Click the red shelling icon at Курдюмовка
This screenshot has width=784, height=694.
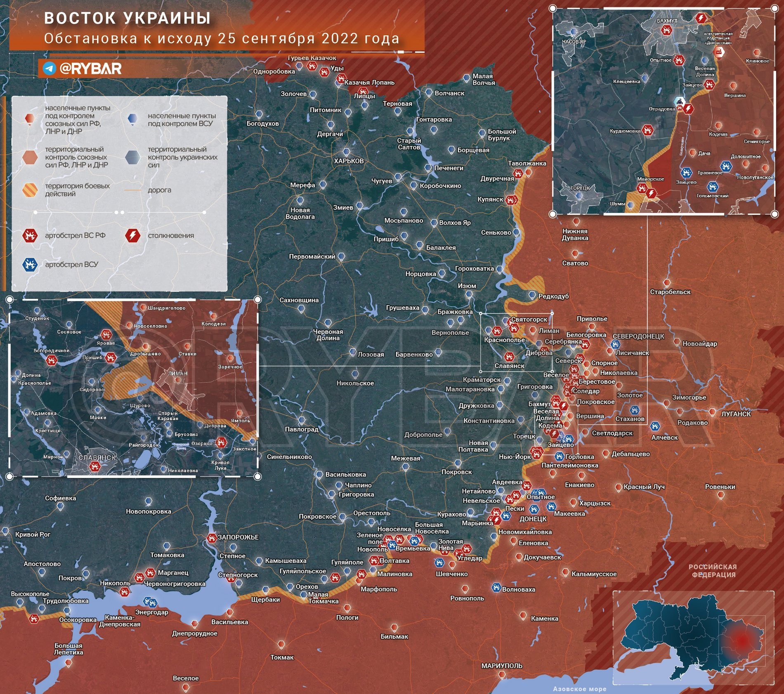pyautogui.click(x=648, y=130)
